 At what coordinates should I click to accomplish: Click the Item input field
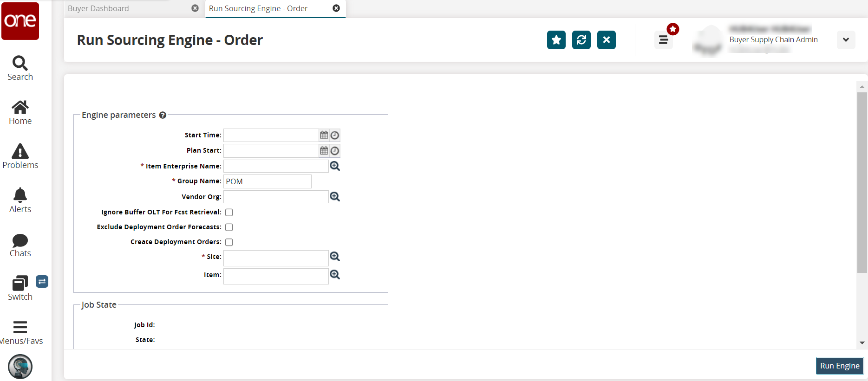pyautogui.click(x=276, y=276)
